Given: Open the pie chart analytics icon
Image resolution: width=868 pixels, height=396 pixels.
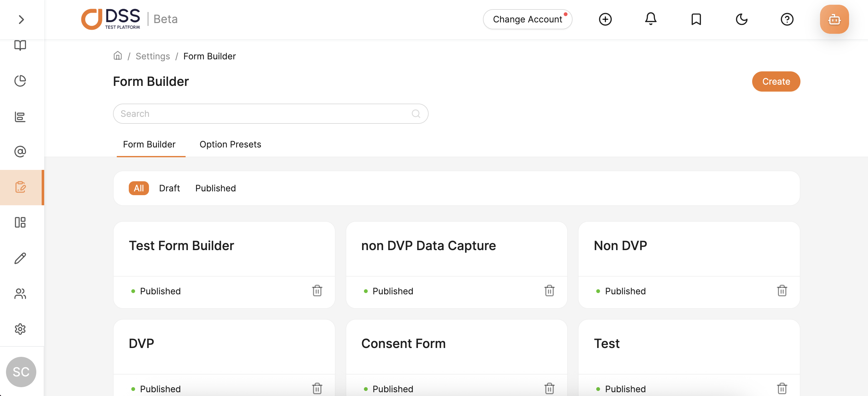Looking at the screenshot, I should coord(20,81).
